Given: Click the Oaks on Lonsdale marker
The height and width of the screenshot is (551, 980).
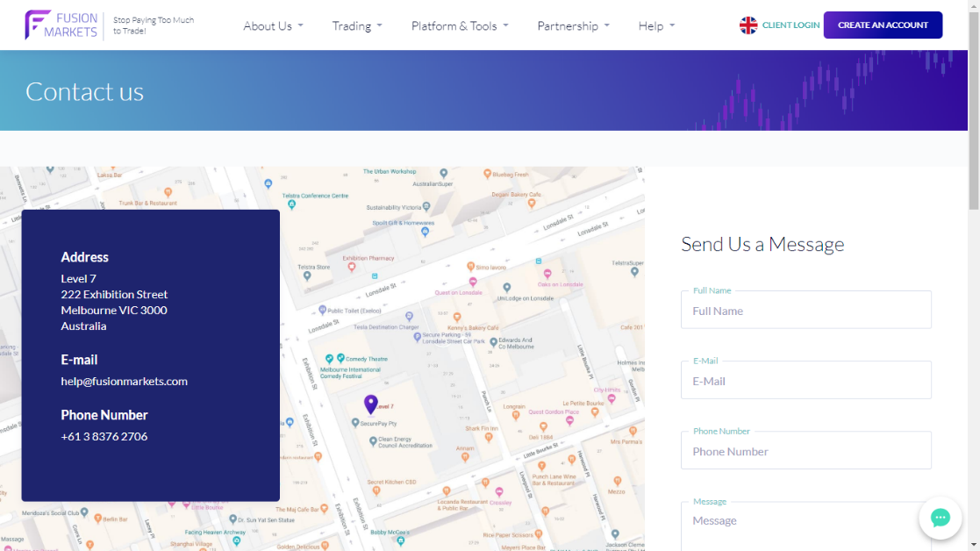Looking at the screenshot, I should point(547,275).
